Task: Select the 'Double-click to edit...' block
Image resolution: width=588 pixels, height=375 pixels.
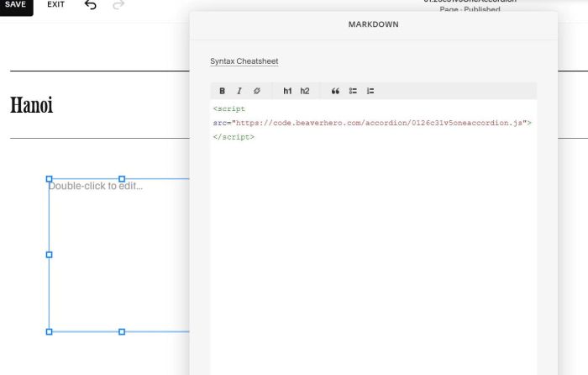Action: [x=118, y=252]
